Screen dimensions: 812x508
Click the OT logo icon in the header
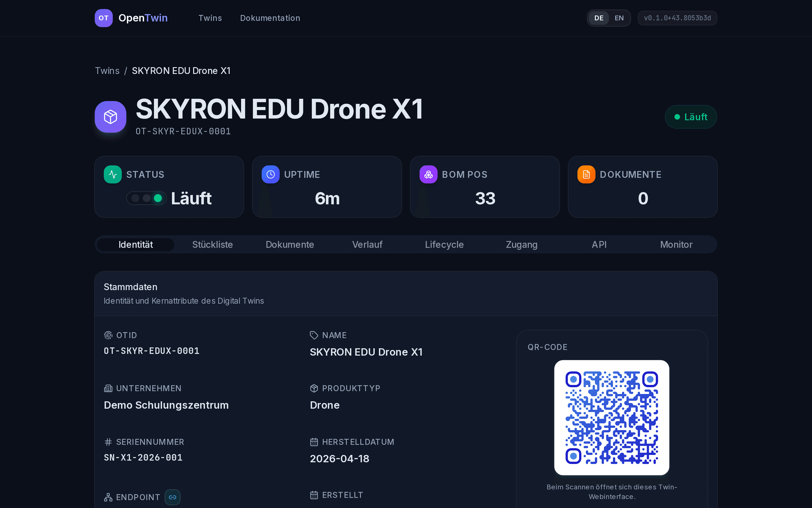(x=103, y=18)
